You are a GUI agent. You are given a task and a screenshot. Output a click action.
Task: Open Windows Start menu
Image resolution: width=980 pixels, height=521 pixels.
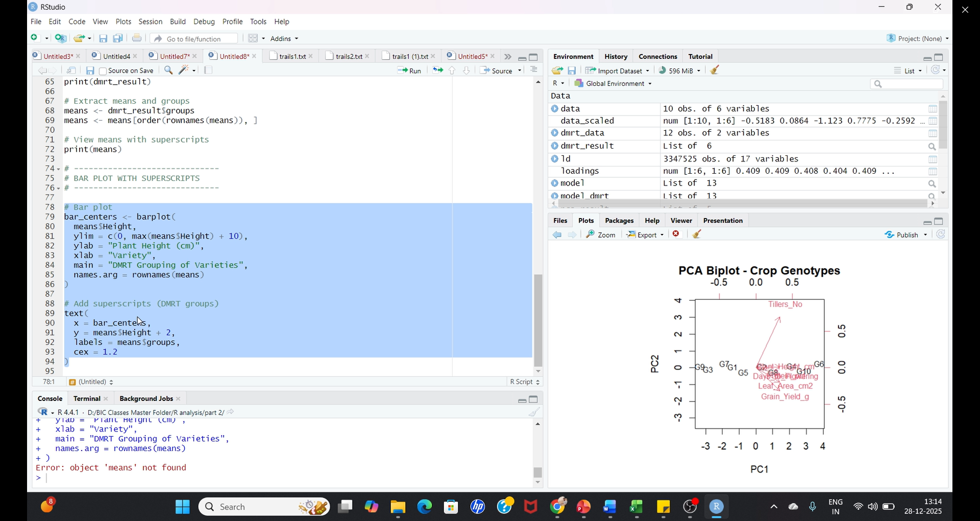click(x=182, y=507)
